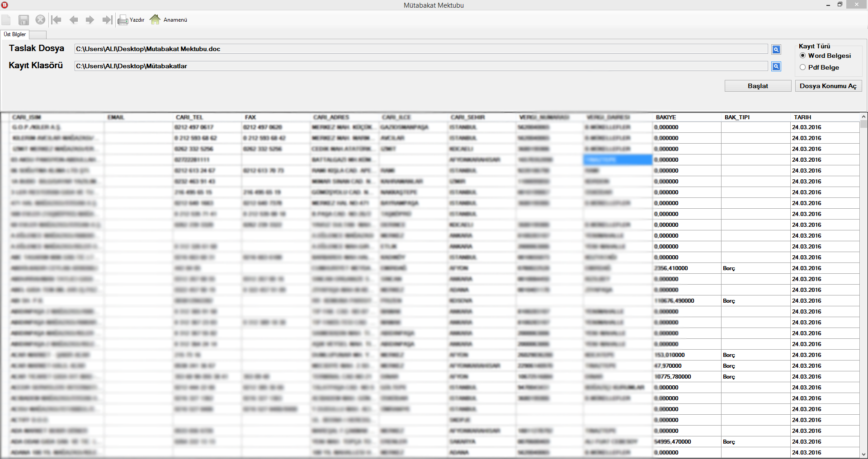Switch to the Üst Bilgiler tab
The image size is (868, 459).
(x=15, y=34)
